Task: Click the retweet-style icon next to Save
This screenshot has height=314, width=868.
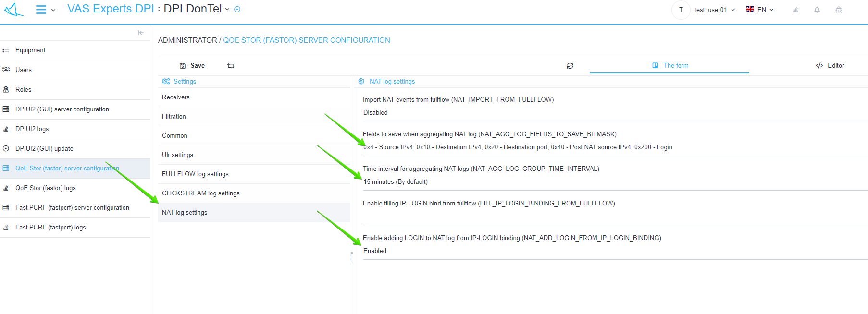Action: (231, 66)
